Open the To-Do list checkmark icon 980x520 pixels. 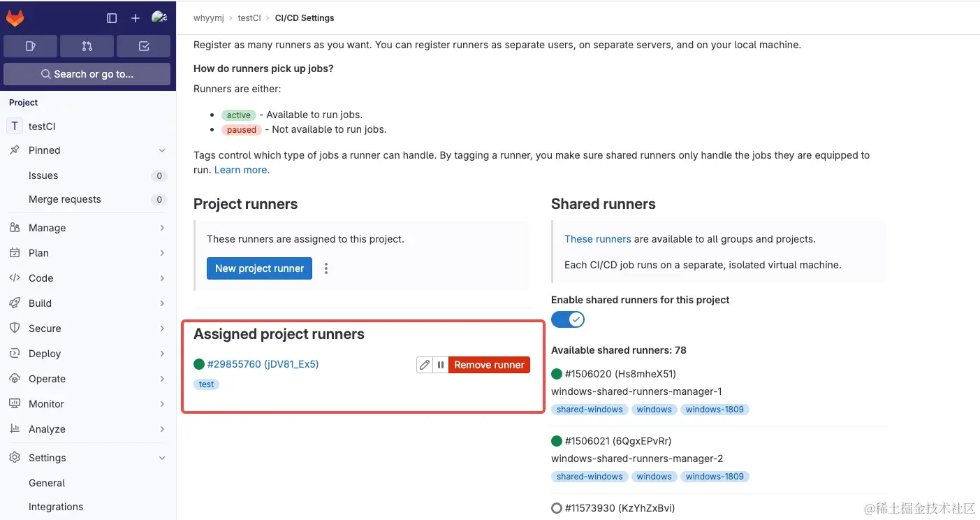[143, 45]
